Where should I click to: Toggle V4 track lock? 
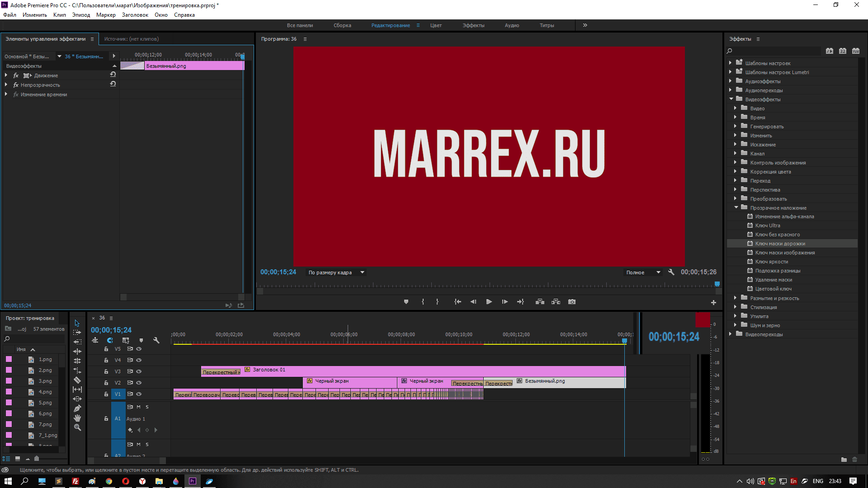[x=106, y=360]
